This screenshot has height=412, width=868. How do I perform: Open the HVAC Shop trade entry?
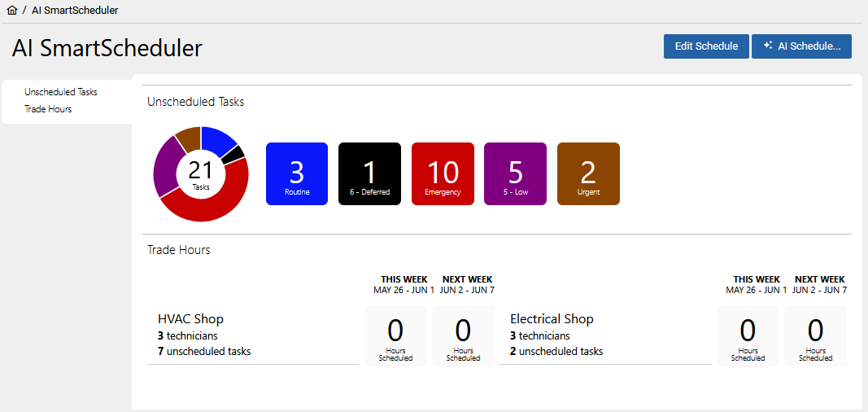[x=190, y=319]
